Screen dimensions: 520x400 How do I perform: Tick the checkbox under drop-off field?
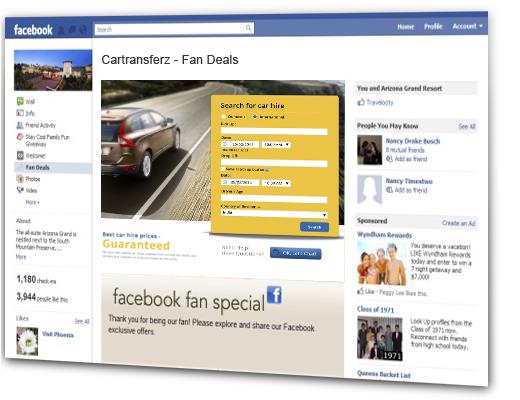click(x=223, y=169)
